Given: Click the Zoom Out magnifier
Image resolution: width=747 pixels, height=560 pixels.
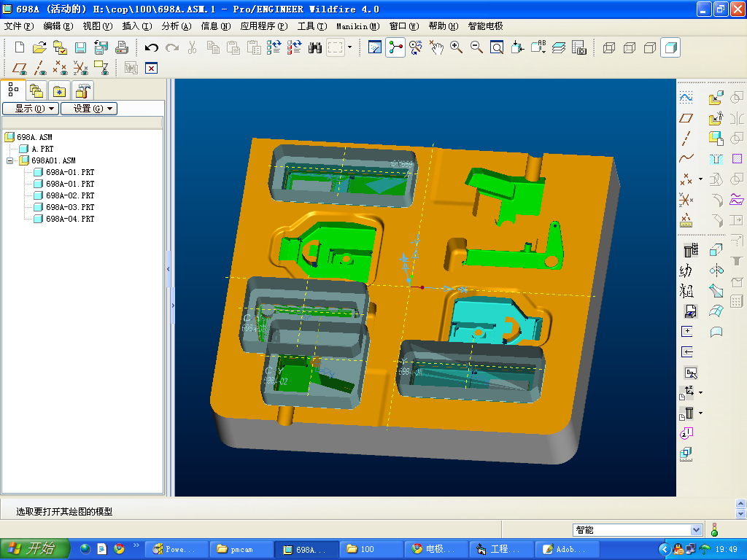Looking at the screenshot, I should [476, 47].
